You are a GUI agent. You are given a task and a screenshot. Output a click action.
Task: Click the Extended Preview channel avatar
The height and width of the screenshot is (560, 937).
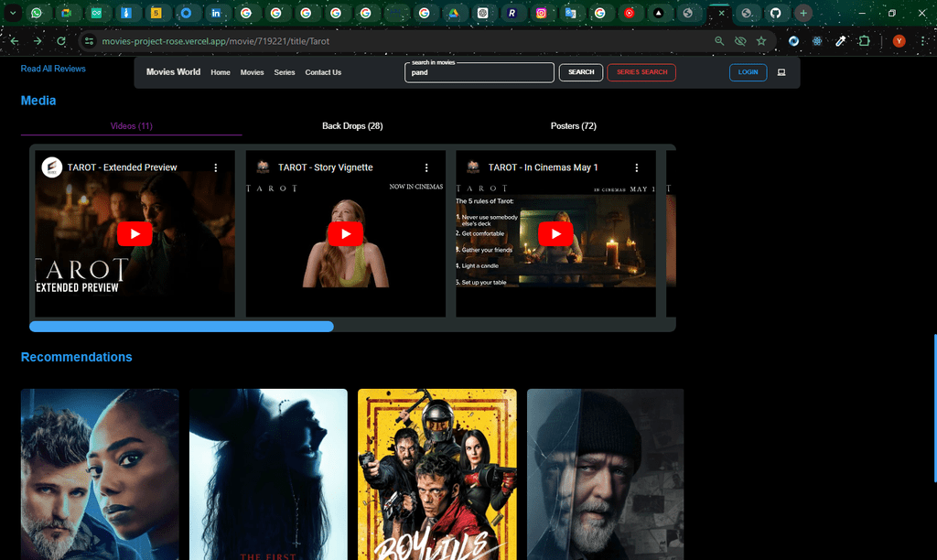pyautogui.click(x=52, y=167)
